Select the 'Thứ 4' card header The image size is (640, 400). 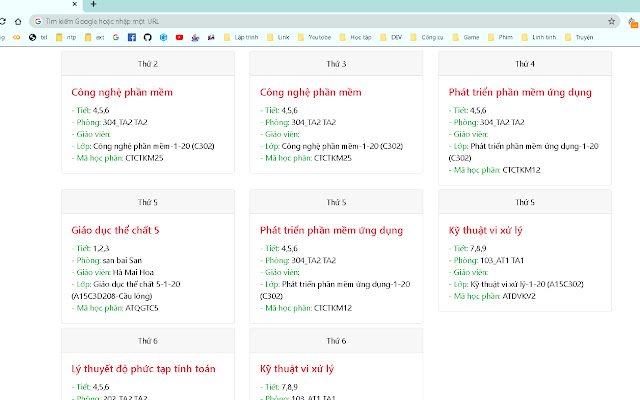click(x=525, y=63)
